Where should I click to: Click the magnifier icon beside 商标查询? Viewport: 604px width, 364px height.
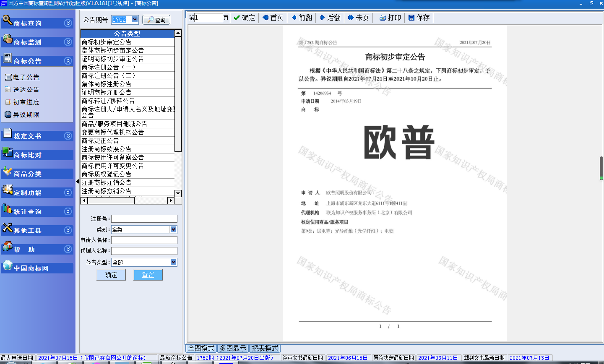click(x=7, y=20)
